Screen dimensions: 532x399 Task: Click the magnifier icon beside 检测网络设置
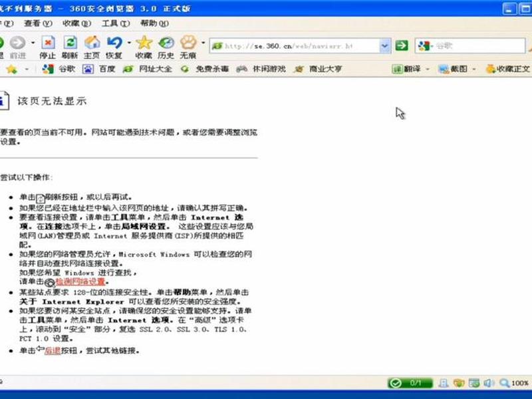click(x=50, y=283)
